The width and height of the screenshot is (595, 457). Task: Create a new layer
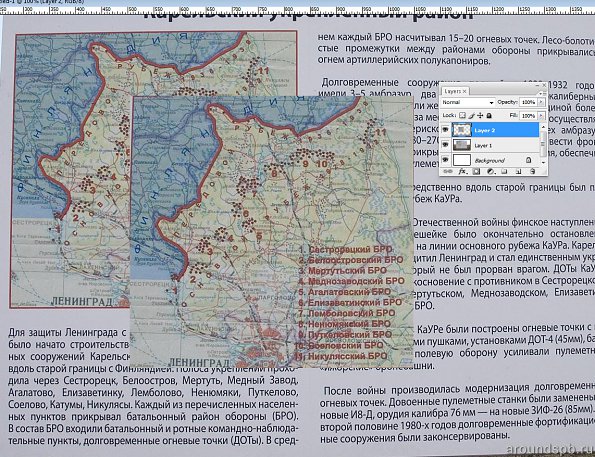(x=519, y=172)
